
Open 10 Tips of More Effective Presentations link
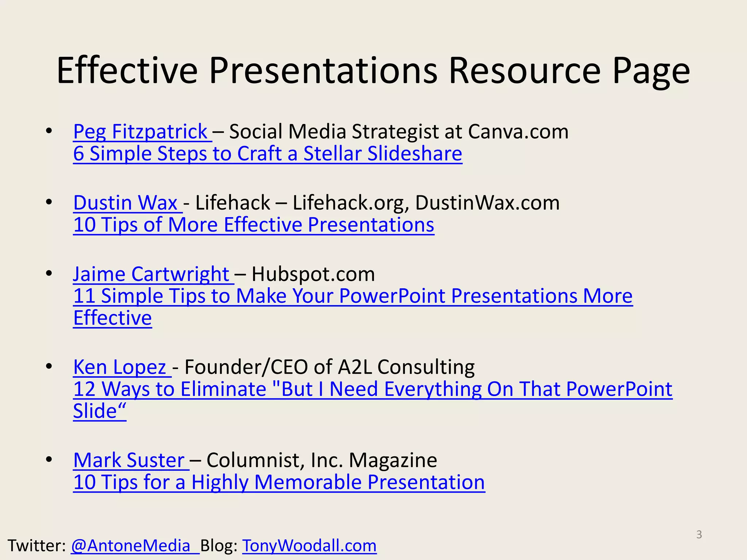point(254,225)
